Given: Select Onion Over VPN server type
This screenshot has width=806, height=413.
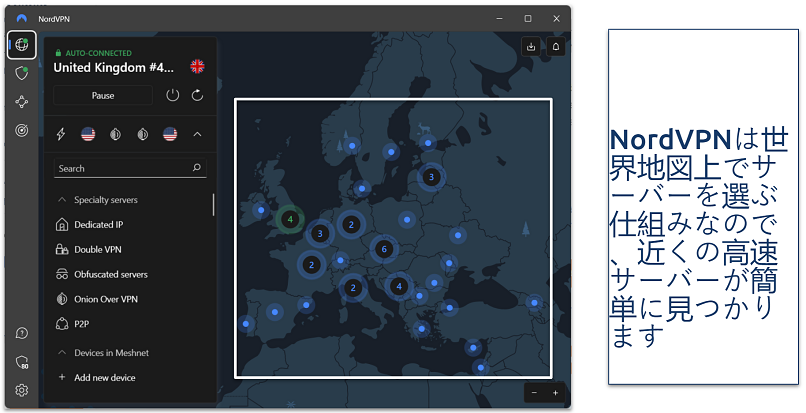Looking at the screenshot, I should click(105, 298).
